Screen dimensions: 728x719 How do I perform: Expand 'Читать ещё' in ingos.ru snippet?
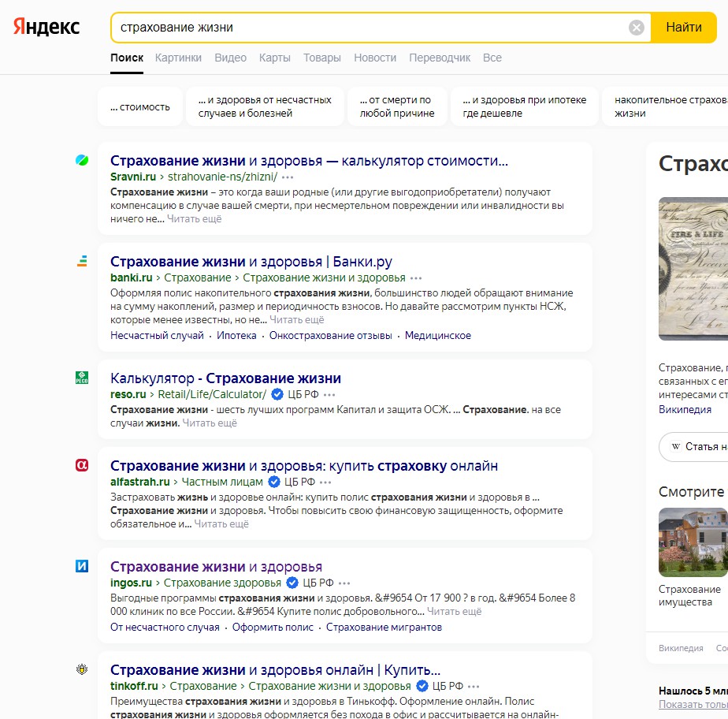tap(454, 611)
